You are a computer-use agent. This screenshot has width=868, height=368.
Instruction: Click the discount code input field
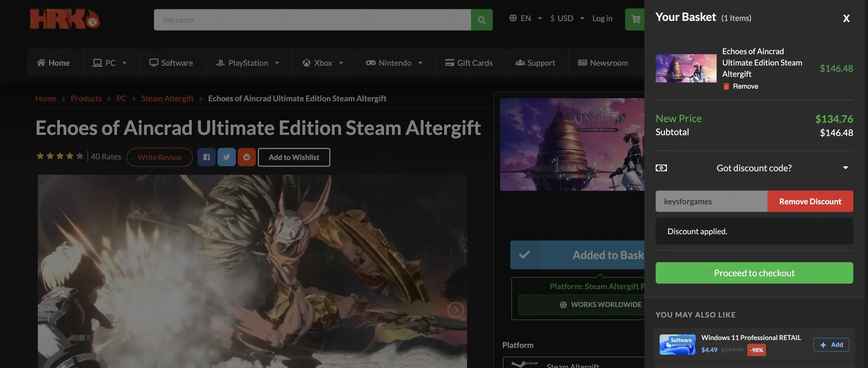click(x=711, y=201)
